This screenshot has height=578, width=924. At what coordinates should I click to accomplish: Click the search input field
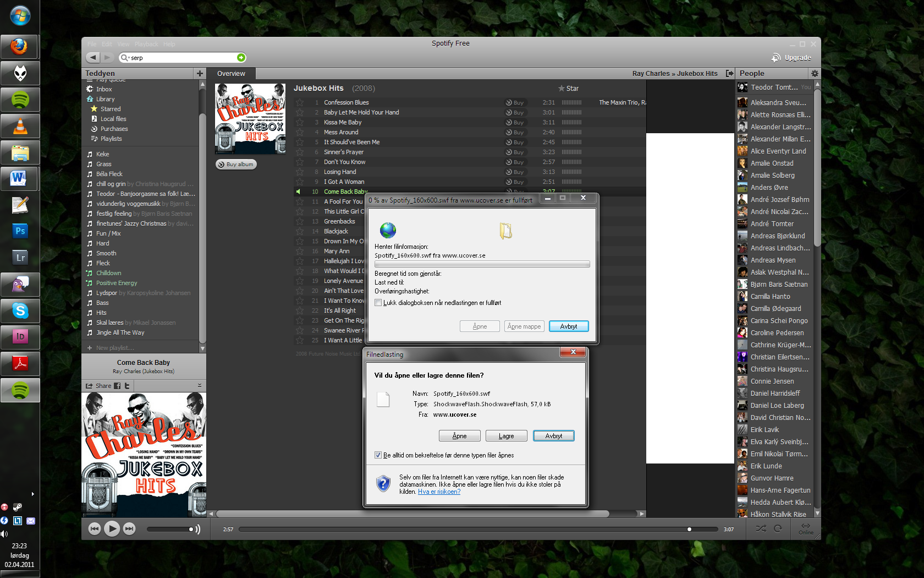click(x=183, y=57)
